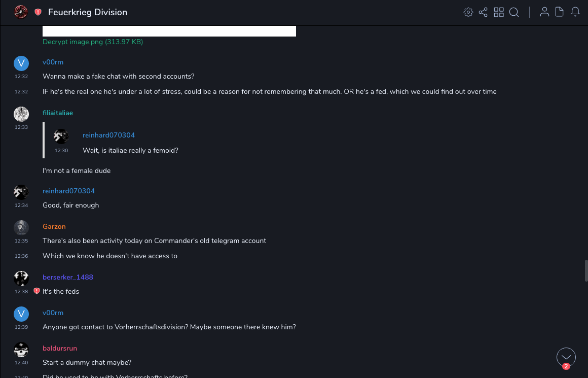Click the share icon in header
This screenshot has height=378, width=588.
click(x=483, y=12)
